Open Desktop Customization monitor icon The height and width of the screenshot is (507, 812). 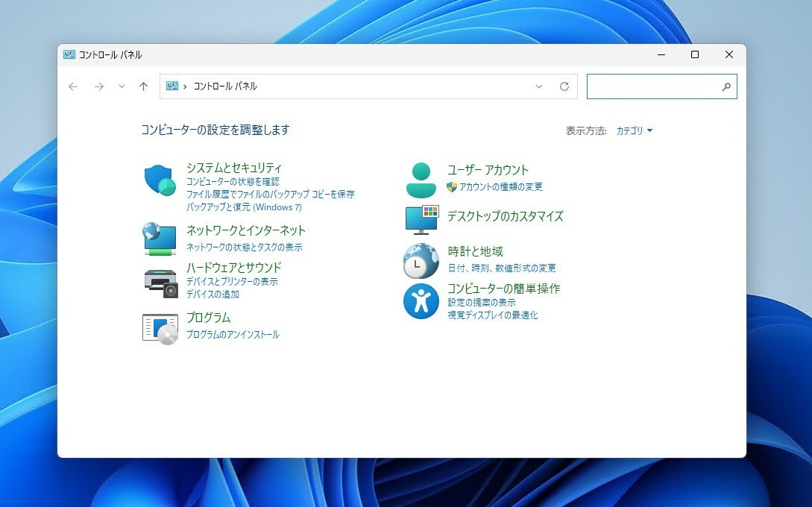click(x=421, y=219)
